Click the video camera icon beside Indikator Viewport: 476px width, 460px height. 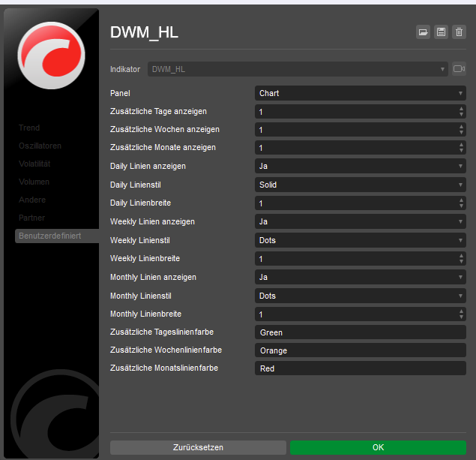tap(459, 69)
